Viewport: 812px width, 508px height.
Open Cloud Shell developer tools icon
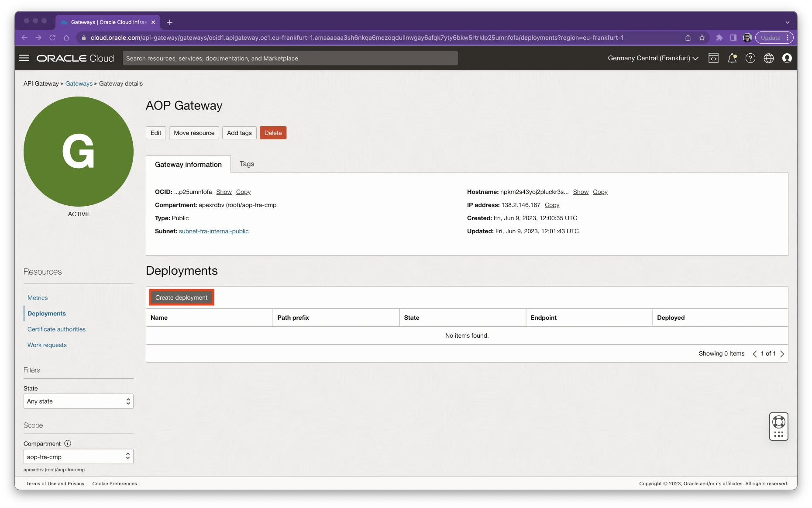coord(713,58)
